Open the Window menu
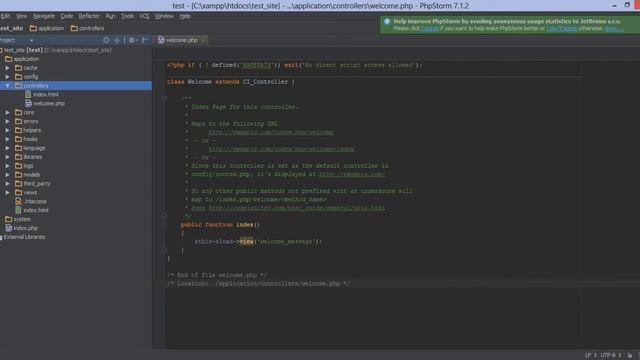Screen dimensions: 640x360 [164, 16]
